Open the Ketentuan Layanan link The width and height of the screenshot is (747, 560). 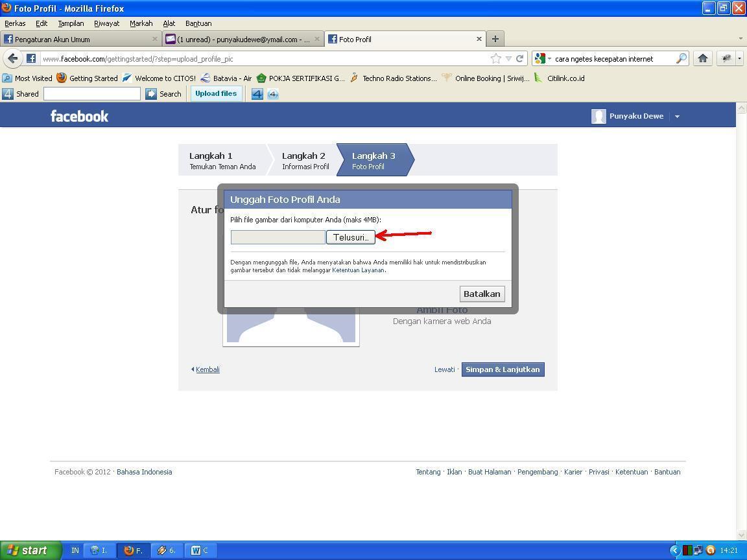click(359, 270)
